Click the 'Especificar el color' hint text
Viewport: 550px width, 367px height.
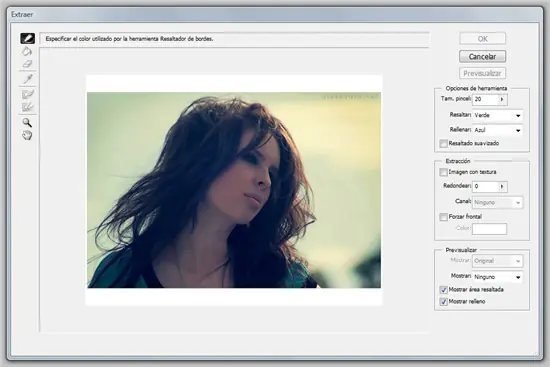click(x=129, y=39)
